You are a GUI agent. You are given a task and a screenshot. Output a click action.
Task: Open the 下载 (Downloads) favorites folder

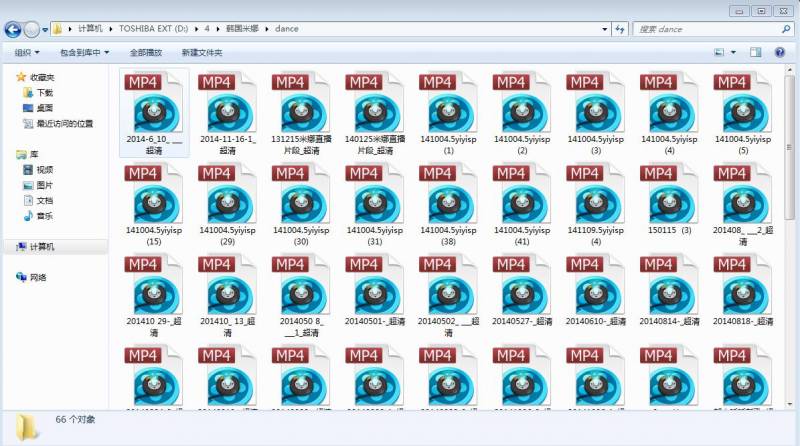pyautogui.click(x=44, y=92)
